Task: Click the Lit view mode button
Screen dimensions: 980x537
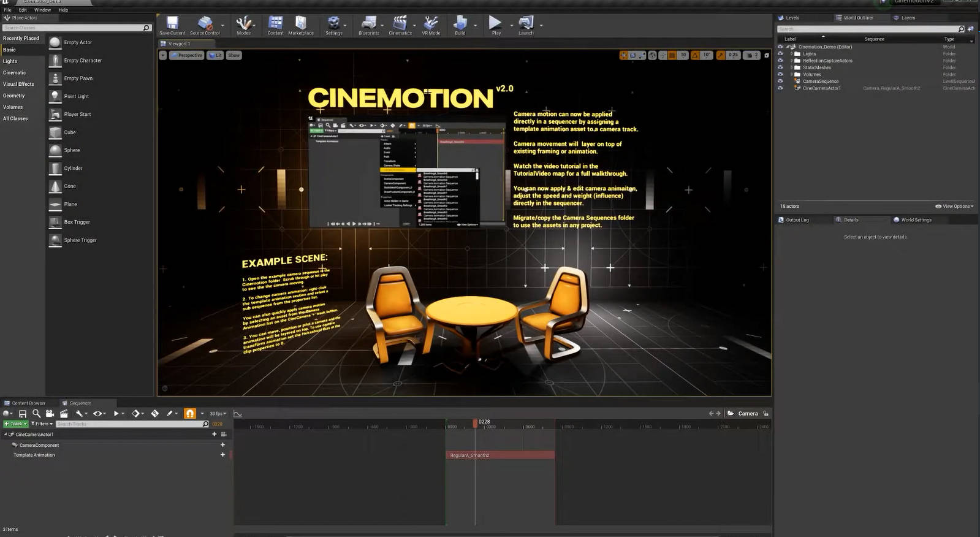Action: click(x=215, y=55)
